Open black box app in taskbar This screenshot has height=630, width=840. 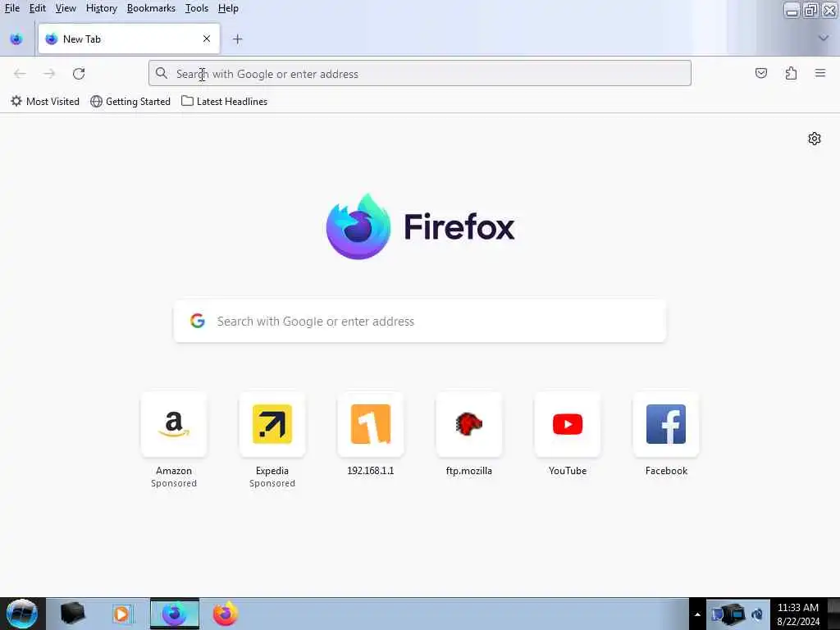[x=72, y=614]
